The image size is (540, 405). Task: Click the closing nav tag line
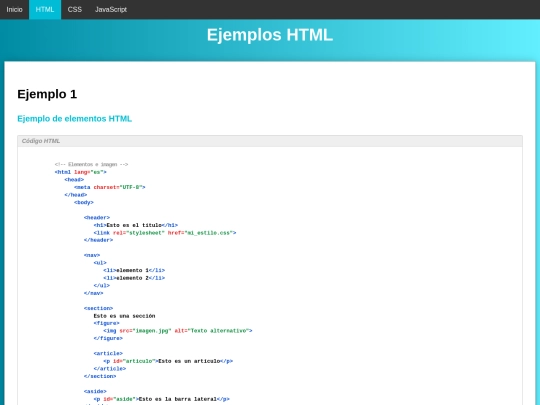pos(93,293)
